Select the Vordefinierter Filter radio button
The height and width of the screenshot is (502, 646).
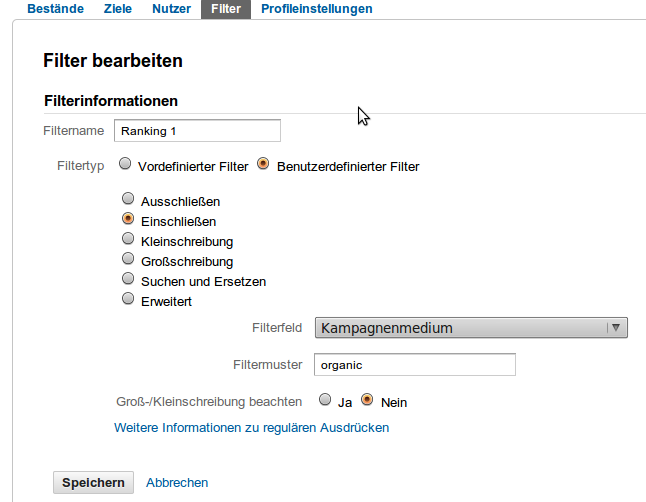125,164
